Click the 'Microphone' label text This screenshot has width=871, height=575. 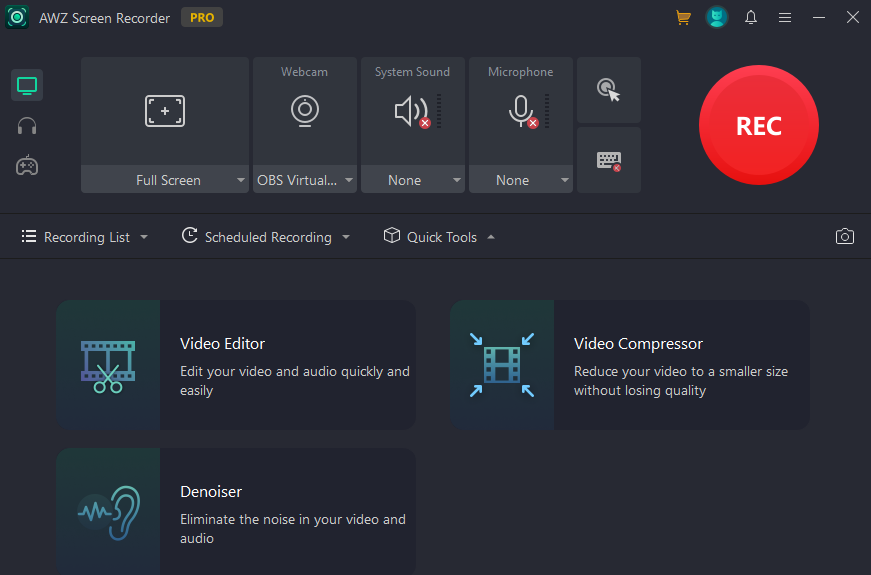coord(520,72)
